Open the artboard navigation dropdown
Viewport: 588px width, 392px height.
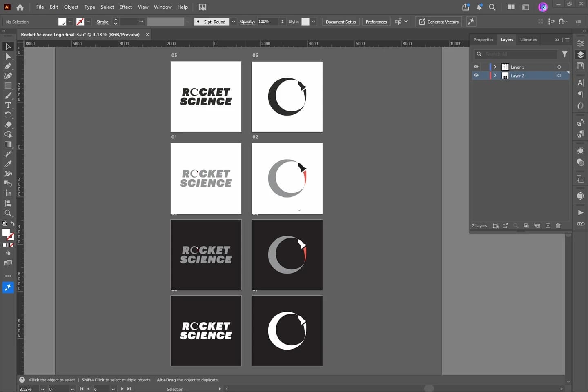(x=113, y=389)
